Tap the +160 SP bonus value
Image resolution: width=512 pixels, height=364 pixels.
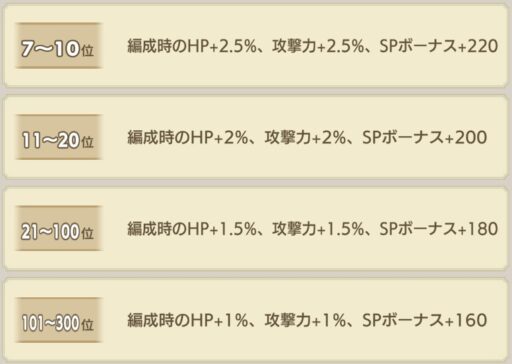click(466, 320)
